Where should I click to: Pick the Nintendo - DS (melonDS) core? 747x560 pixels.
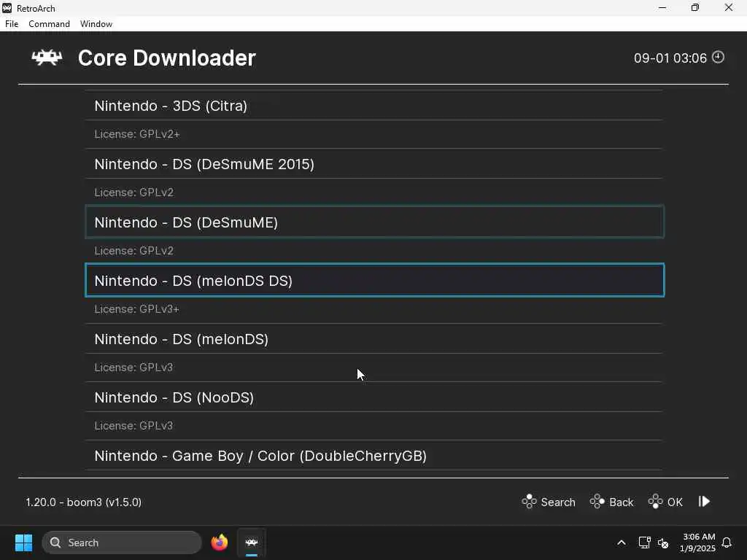click(374, 338)
